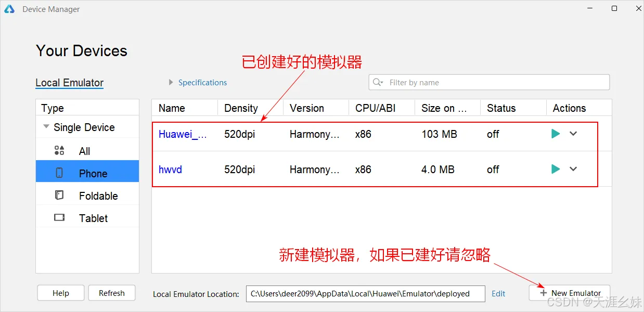The height and width of the screenshot is (312, 644).
Task: Switch to the Local Emulator tab
Action: tap(69, 83)
